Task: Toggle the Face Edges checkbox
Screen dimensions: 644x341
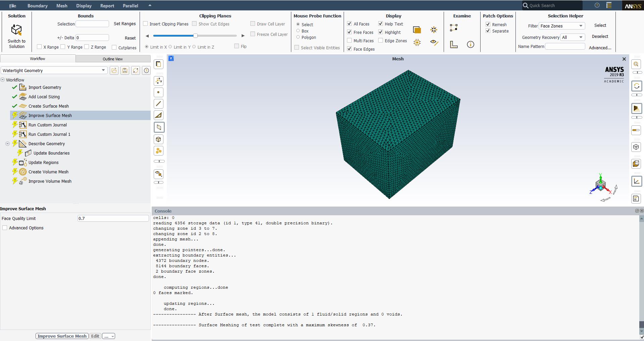Action: (349, 49)
